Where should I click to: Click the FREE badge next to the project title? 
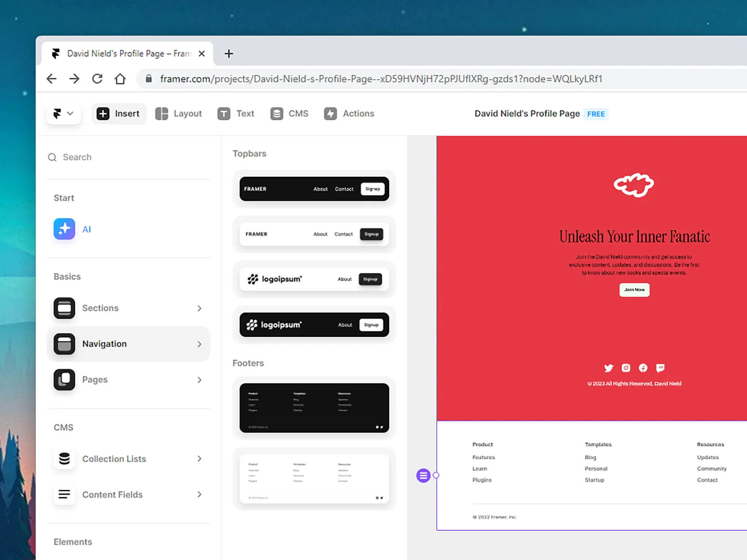click(x=596, y=114)
